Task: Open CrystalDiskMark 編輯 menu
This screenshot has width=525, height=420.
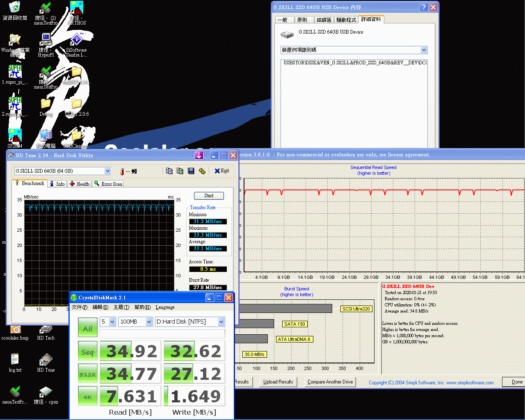Action: pyautogui.click(x=100, y=307)
